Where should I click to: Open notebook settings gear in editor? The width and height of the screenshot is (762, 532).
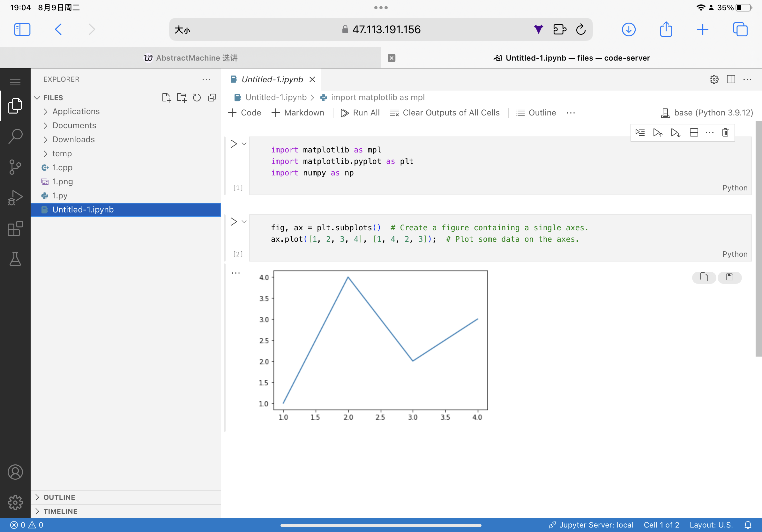(714, 79)
